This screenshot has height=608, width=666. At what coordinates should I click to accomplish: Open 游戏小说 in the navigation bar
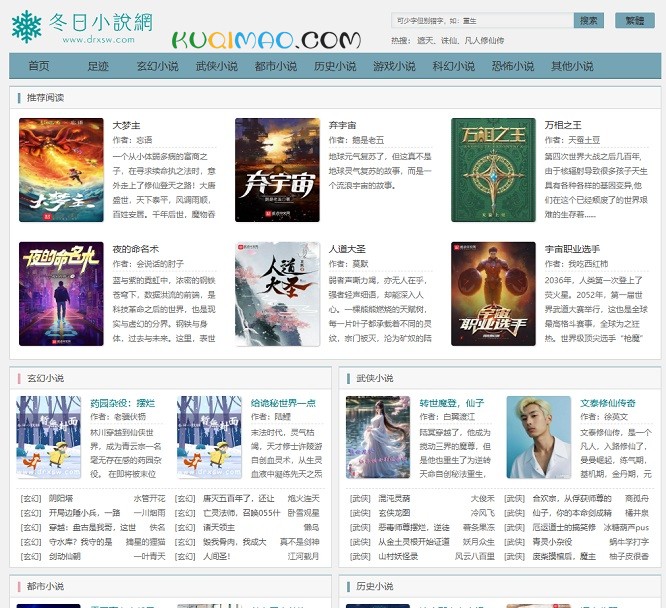pos(394,66)
